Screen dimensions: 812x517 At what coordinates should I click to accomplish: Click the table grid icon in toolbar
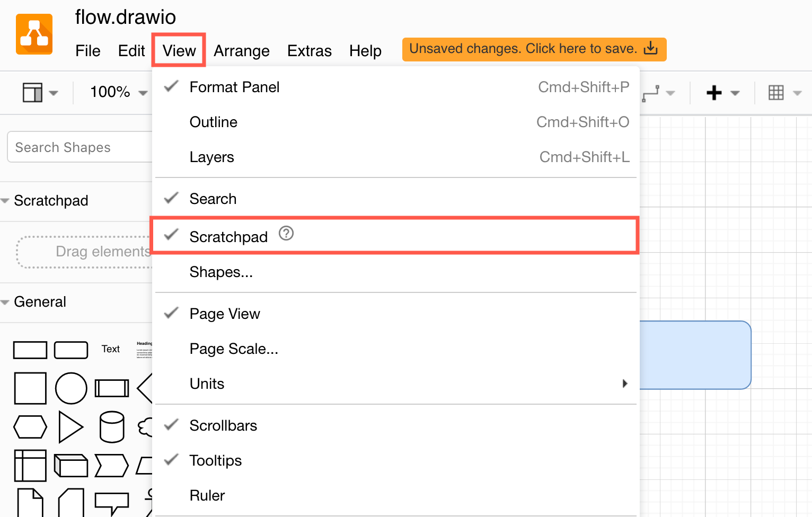[776, 92]
